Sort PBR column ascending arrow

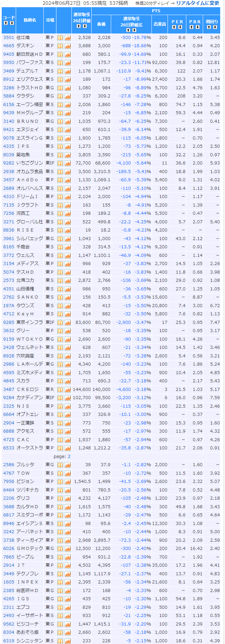tap(192, 27)
